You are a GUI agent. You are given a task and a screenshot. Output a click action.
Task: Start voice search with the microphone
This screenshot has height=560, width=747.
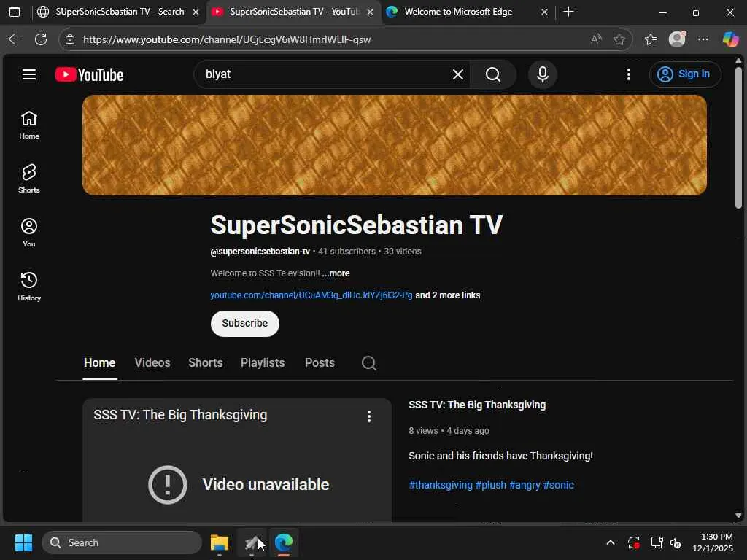tap(543, 74)
